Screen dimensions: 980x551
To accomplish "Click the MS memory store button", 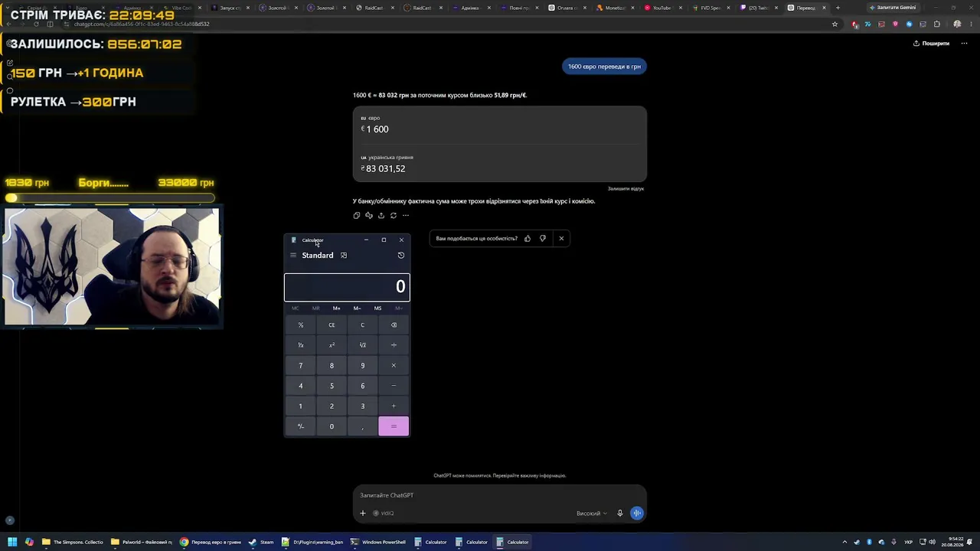I will coord(377,308).
